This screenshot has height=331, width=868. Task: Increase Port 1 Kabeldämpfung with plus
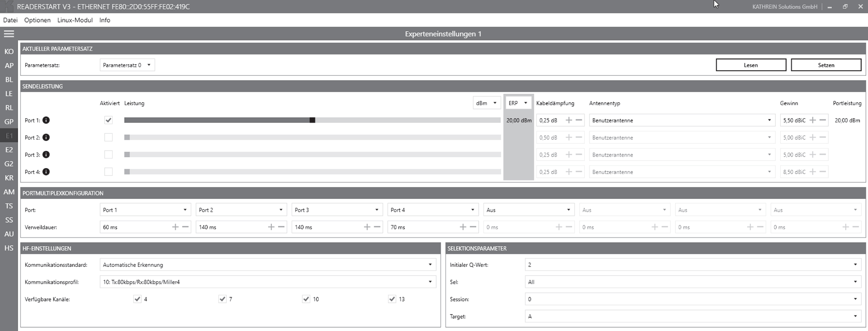pos(568,120)
